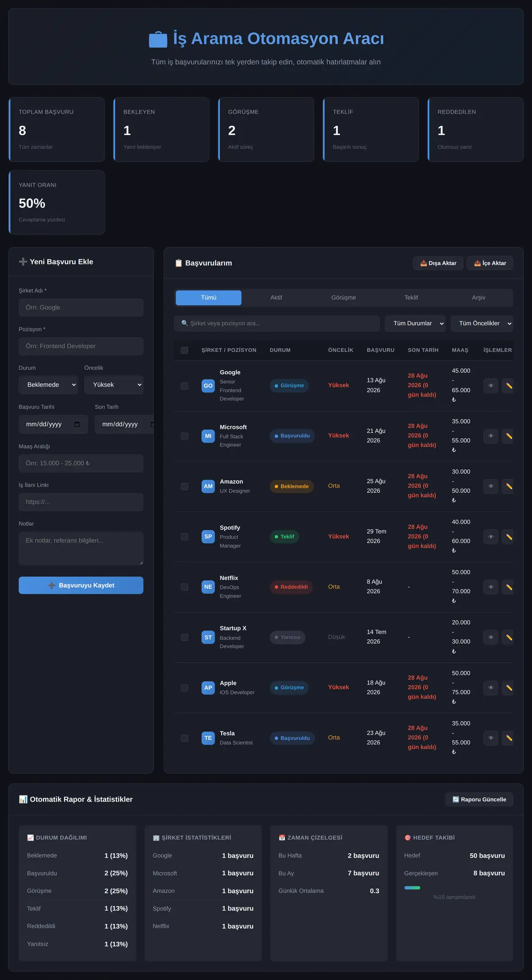This screenshot has width=532, height=980.
Task: Open the eye icon in Amazon row
Action: click(491, 486)
